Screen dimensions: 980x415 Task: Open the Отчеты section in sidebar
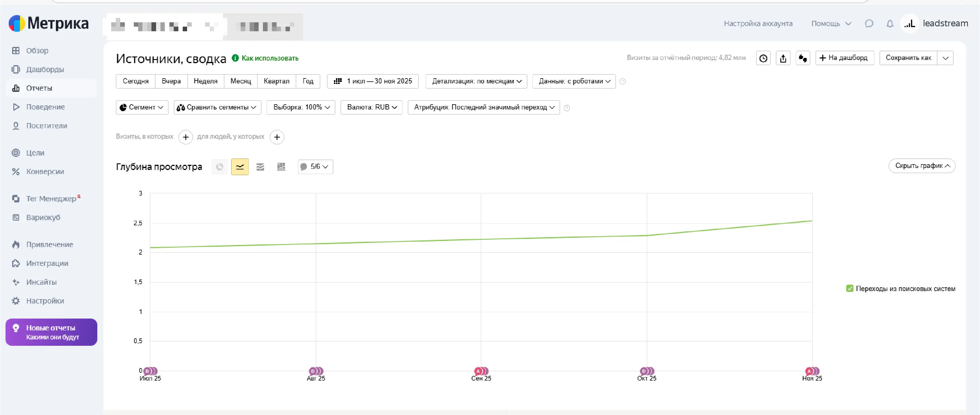coord(39,88)
